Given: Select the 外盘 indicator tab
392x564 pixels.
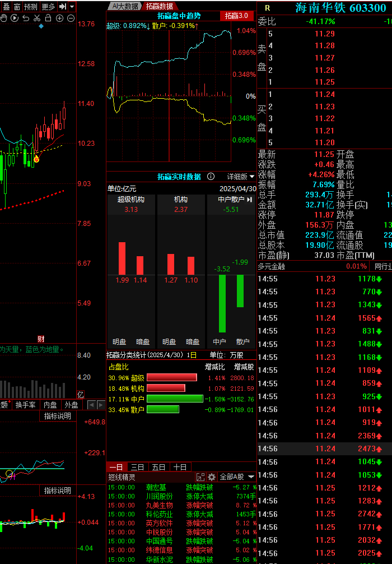Looking at the screenshot, I should point(72,405).
